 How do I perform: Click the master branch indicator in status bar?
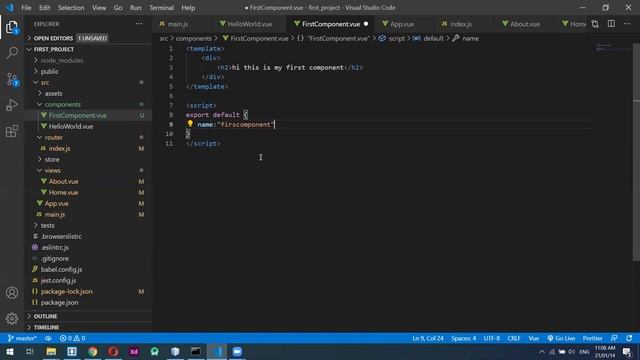pyautogui.click(x=22, y=338)
